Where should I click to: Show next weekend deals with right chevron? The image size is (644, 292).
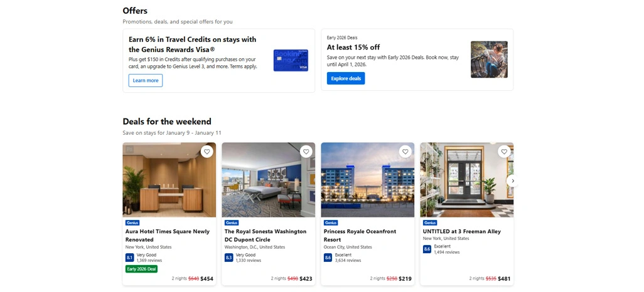(513, 181)
